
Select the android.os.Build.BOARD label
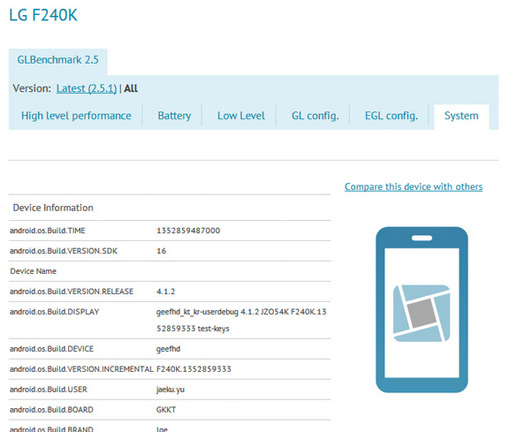click(52, 410)
